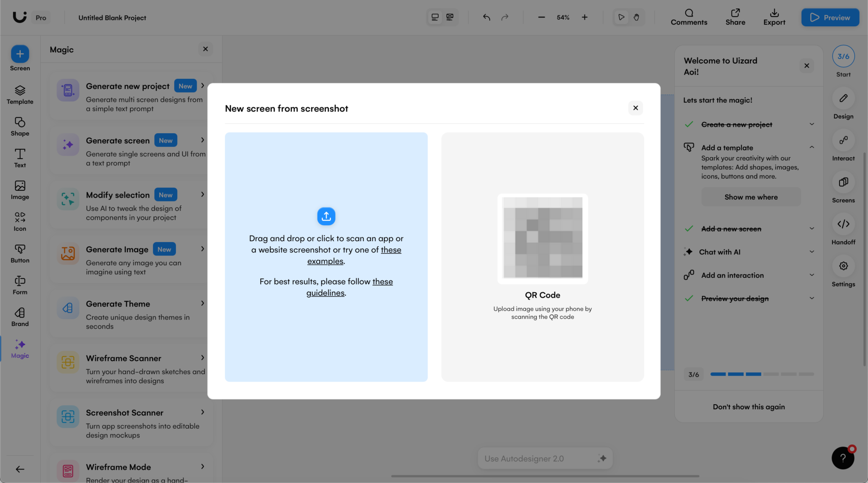The width and height of the screenshot is (868, 483).
Task: Click the upload icon in drop zone
Action: coord(326,216)
